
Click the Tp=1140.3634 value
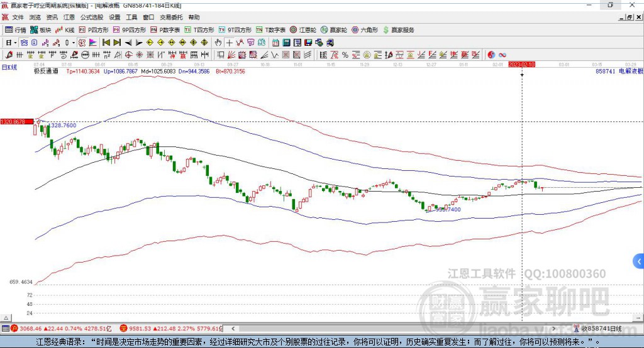[83, 72]
